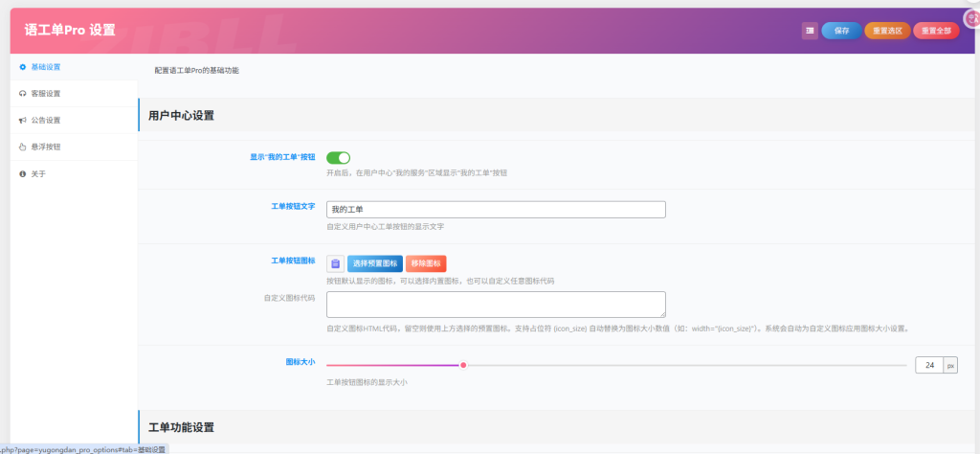This screenshot has width=980, height=454.
Task: Click the orange 重置选区 button
Action: click(887, 31)
